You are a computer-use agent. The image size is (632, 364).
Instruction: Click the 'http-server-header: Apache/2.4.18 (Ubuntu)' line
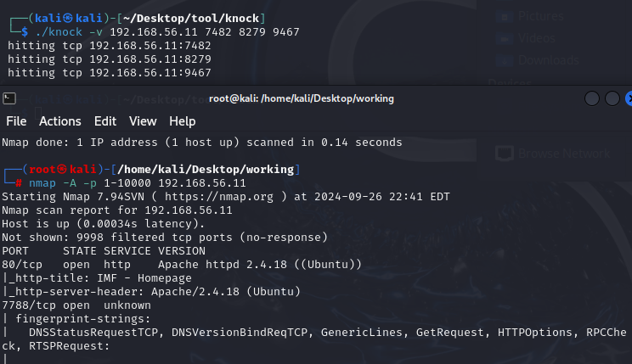(x=151, y=292)
